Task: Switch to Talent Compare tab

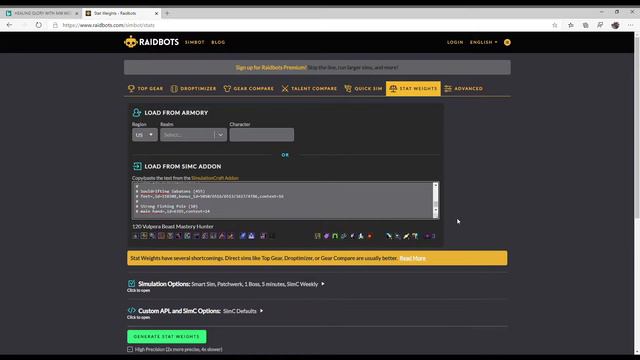Action: (x=309, y=89)
